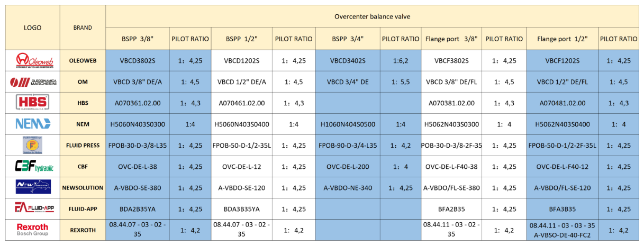
Task: Click the Rexroth Bosch Group logo
Action: coord(32,230)
